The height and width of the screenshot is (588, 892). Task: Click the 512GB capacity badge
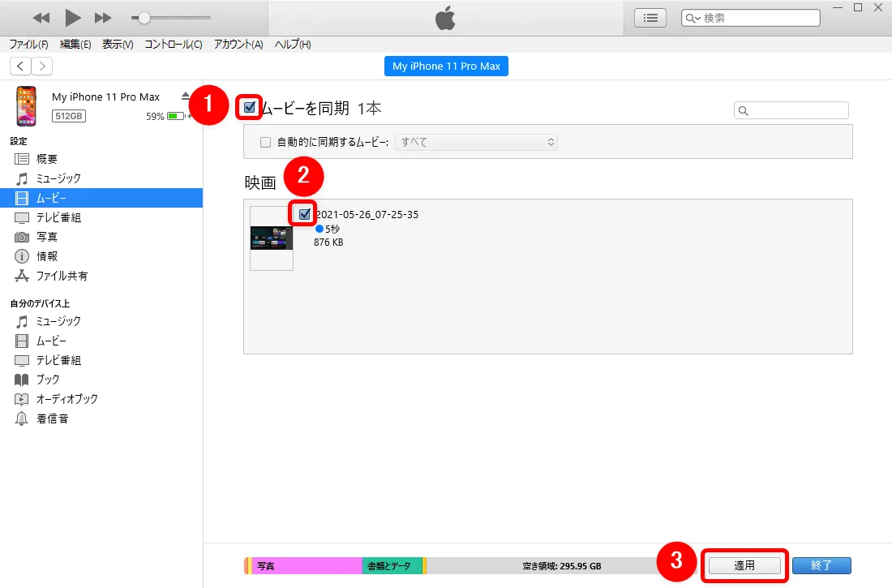(69, 116)
